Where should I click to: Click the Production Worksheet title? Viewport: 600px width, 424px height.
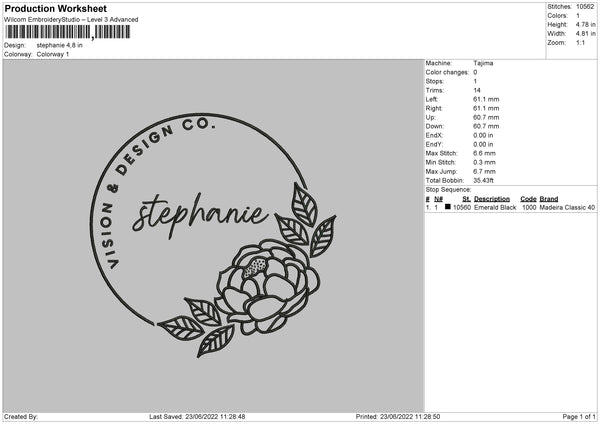(55, 8)
